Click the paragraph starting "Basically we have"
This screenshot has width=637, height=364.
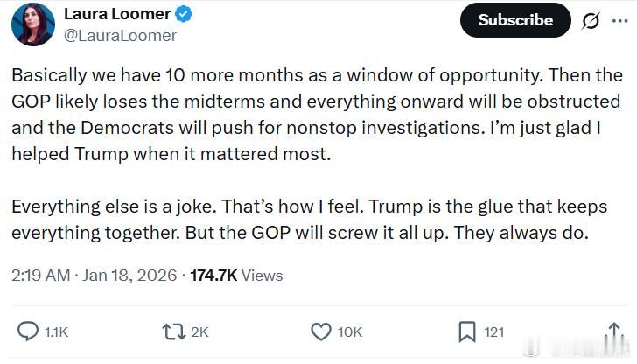pos(317,114)
